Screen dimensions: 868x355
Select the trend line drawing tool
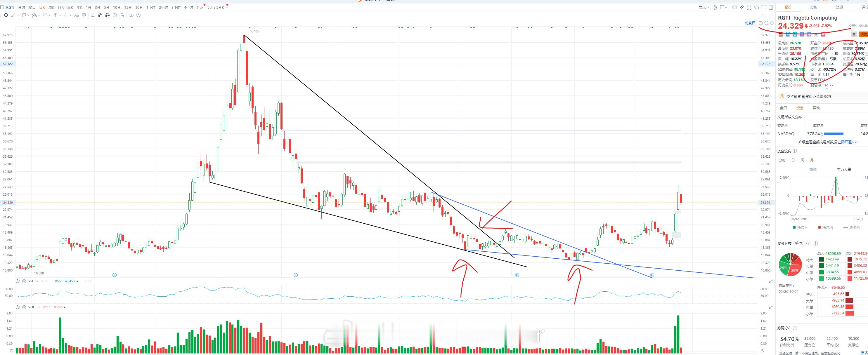click(x=13, y=15)
